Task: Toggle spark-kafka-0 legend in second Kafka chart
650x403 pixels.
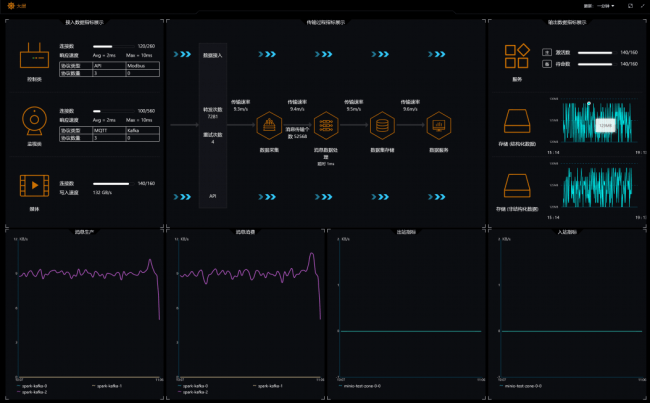Action: [193, 386]
